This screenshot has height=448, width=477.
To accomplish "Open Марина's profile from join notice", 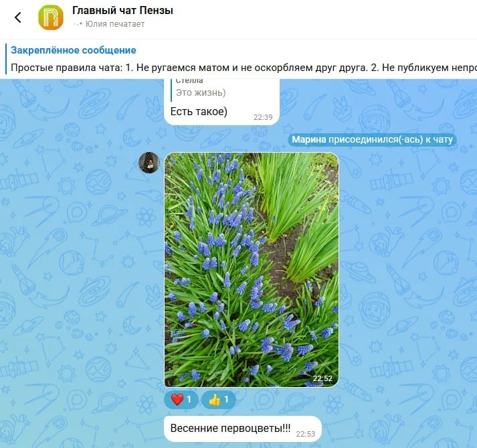I will pos(309,139).
